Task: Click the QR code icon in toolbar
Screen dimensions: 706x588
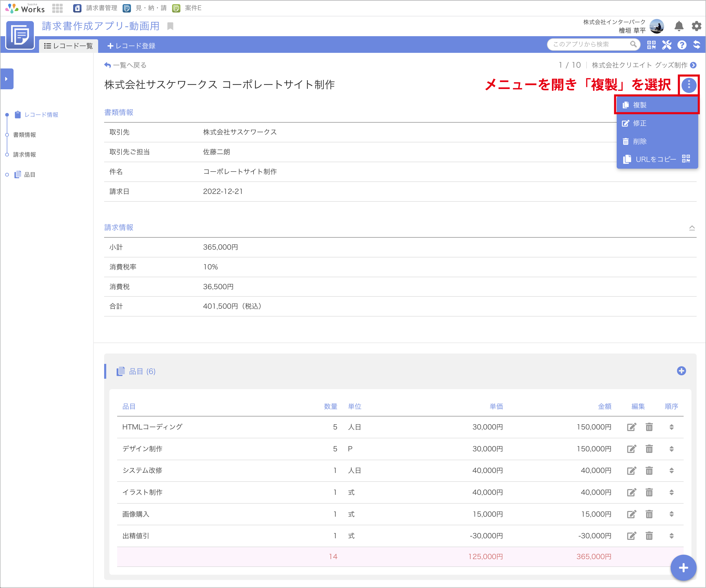Action: pyautogui.click(x=652, y=45)
